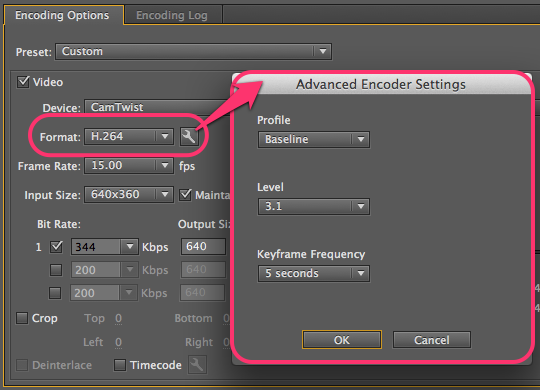Confirm Advanced Encoder Settings with OK
This screenshot has height=390, width=540.
click(342, 340)
